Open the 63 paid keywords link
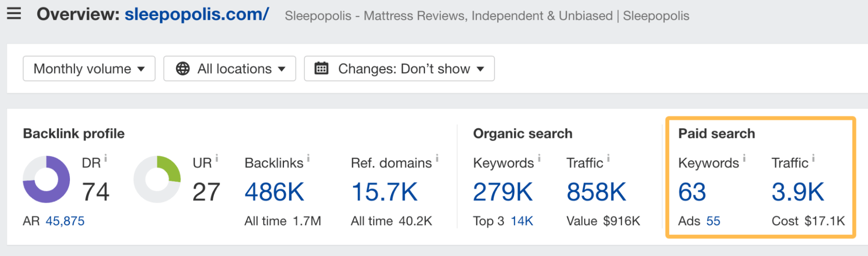The width and height of the screenshot is (868, 256). coord(692,192)
